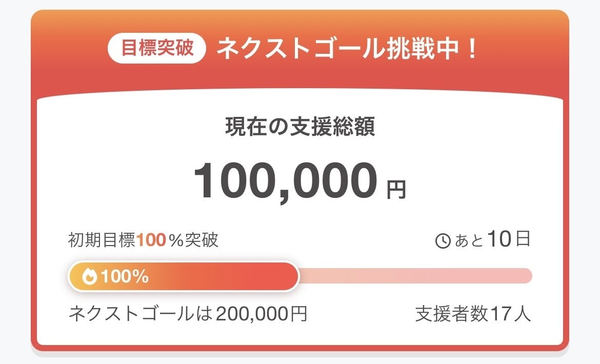600x364 pixels.
Task: Click the ネクストゴールは label below progress bar
Action: click(141, 313)
